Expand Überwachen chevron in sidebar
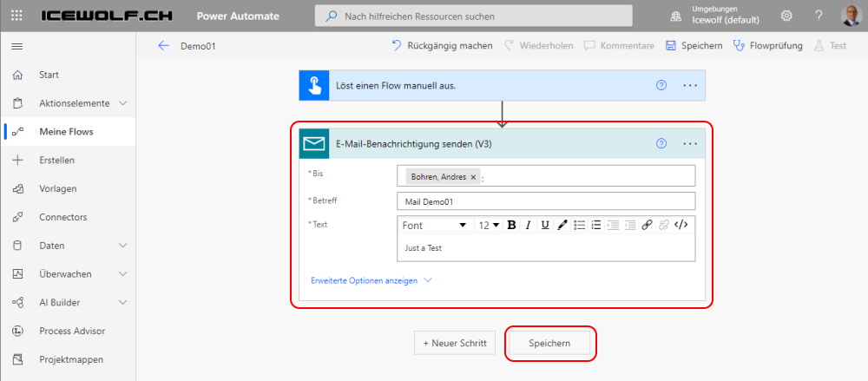This screenshot has height=381, width=868. [123, 274]
